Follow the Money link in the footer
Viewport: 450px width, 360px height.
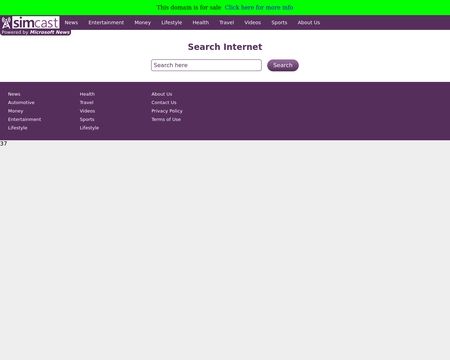tap(16, 111)
